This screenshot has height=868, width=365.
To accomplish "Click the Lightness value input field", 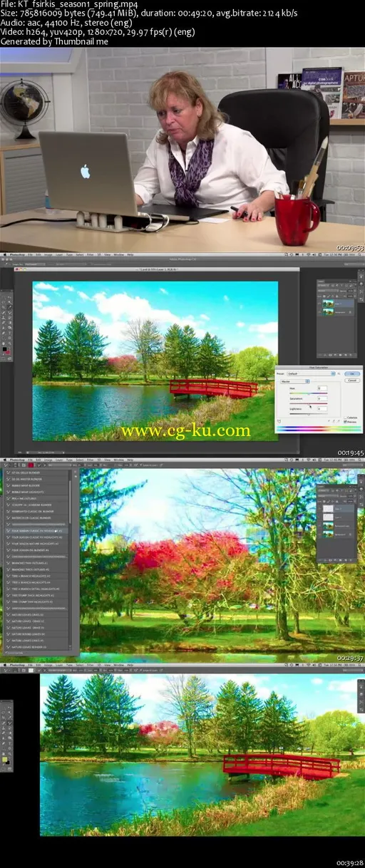I will 322,408.
